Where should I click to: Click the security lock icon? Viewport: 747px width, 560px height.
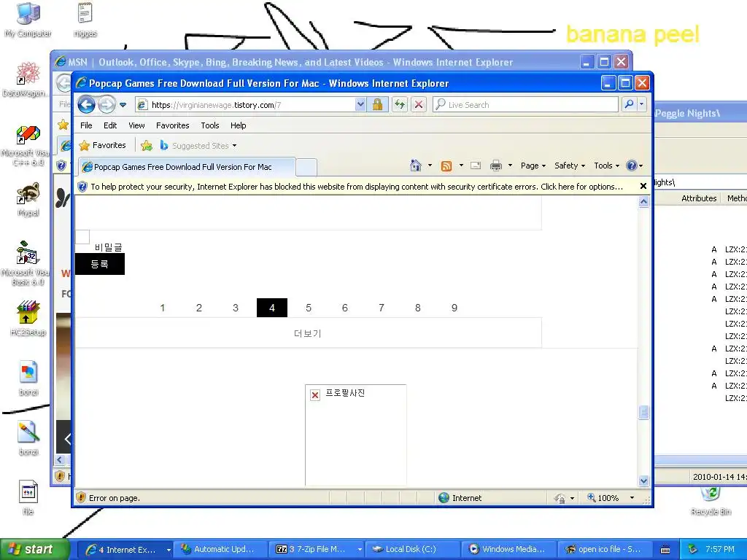[x=377, y=105]
